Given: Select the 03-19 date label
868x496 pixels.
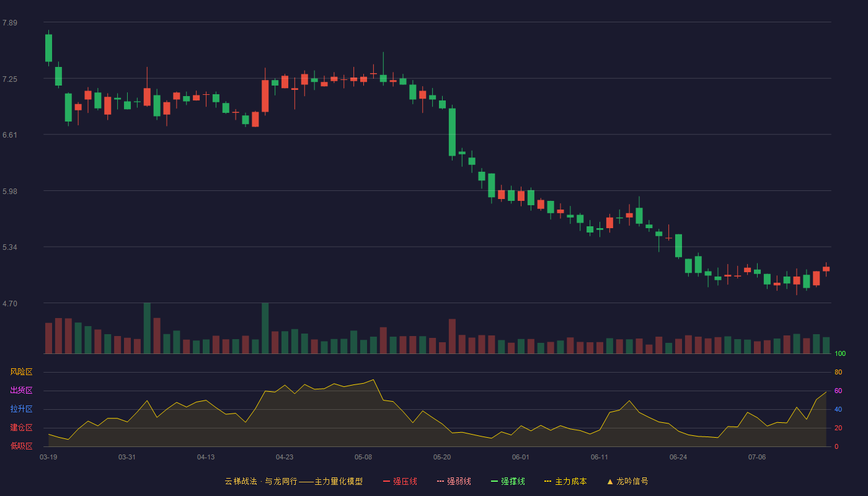Looking at the screenshot, I should [x=48, y=457].
